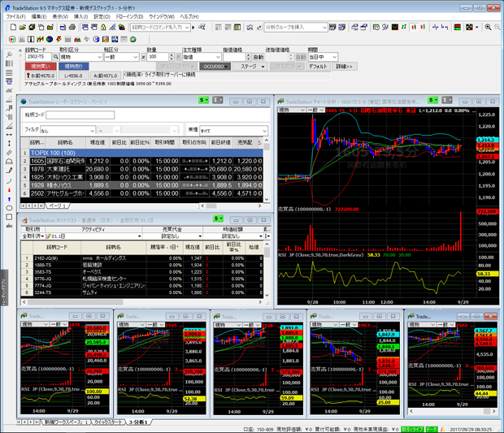Open the 挿入(I) menu
The width and height of the screenshot is (504, 433).
pyautogui.click(x=80, y=16)
